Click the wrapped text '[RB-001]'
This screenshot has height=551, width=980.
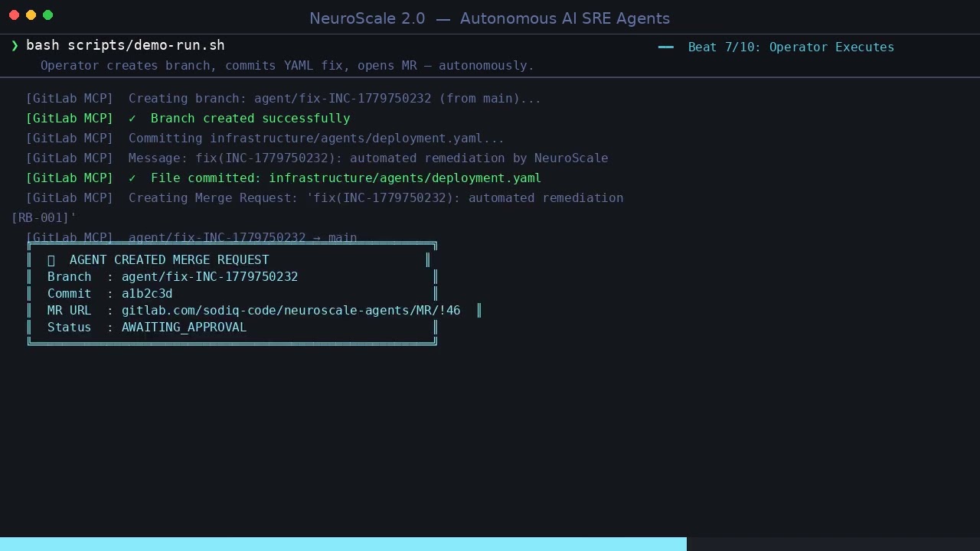pos(44,218)
